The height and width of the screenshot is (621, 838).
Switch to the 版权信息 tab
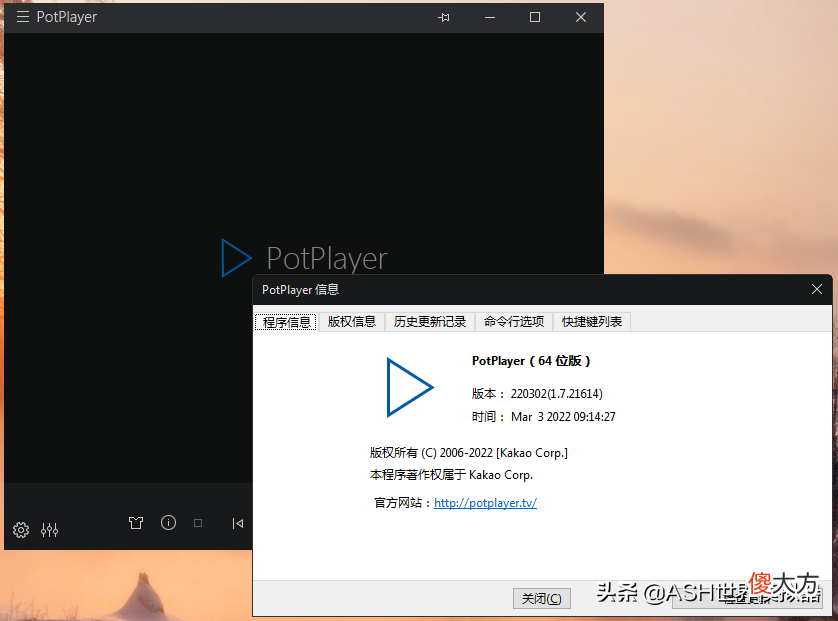(352, 322)
